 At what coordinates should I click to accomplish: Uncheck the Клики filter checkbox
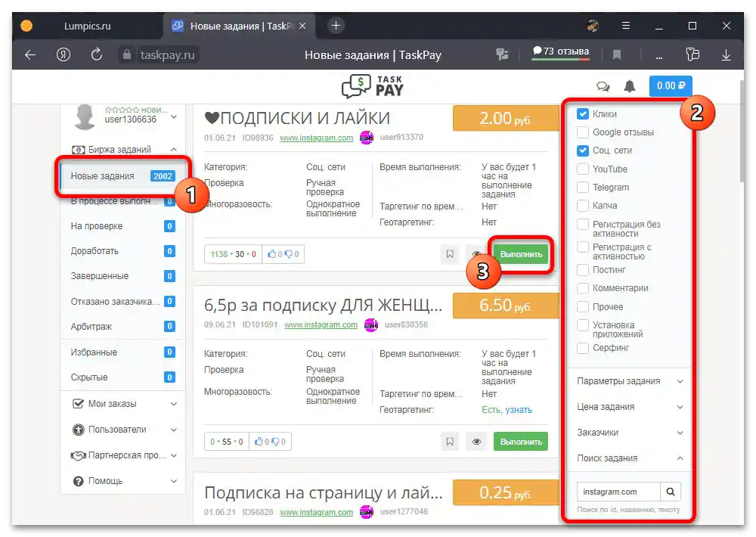coord(583,114)
